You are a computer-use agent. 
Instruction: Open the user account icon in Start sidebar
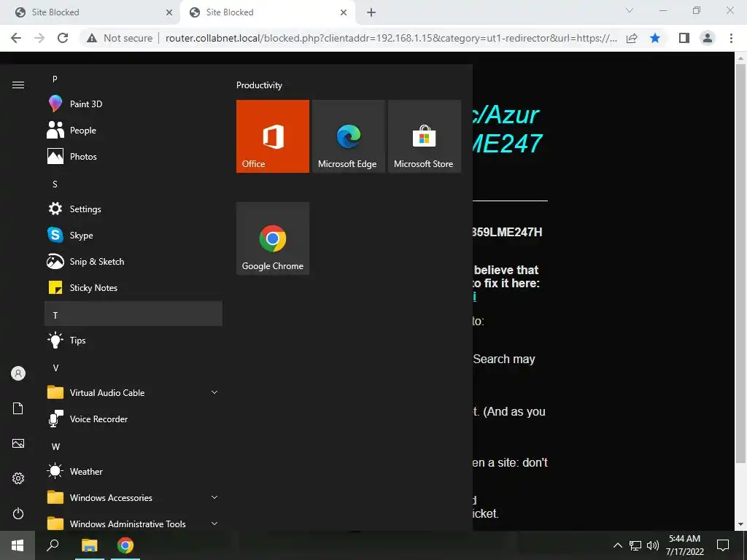point(18,373)
